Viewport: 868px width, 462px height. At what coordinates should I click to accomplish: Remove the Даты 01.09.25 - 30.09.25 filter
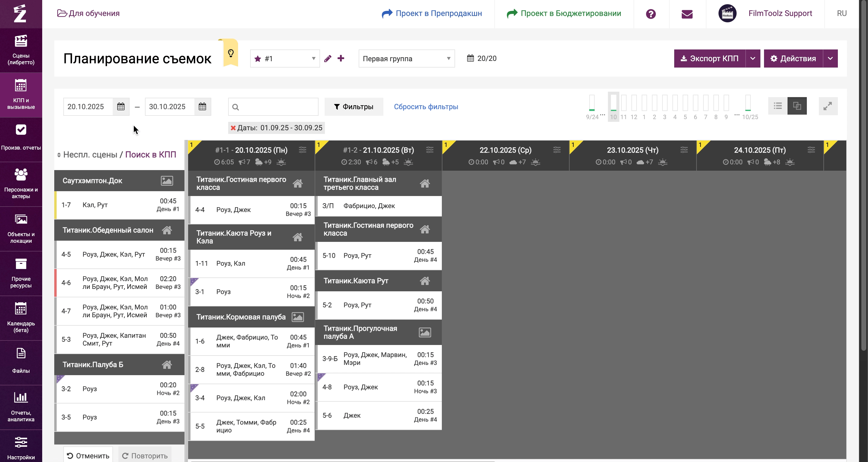(x=233, y=128)
